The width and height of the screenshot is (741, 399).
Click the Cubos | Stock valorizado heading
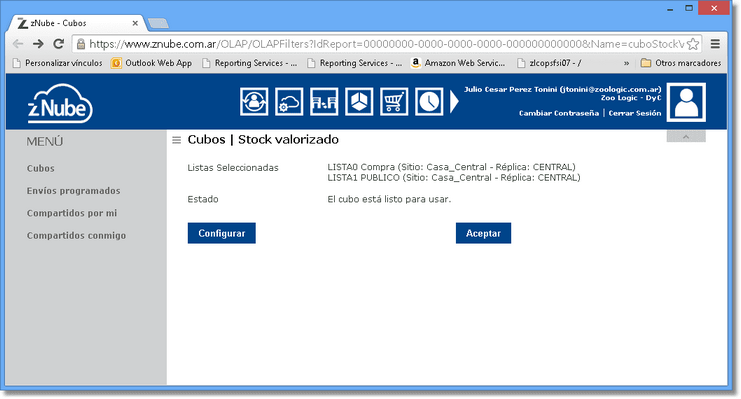[x=263, y=139]
